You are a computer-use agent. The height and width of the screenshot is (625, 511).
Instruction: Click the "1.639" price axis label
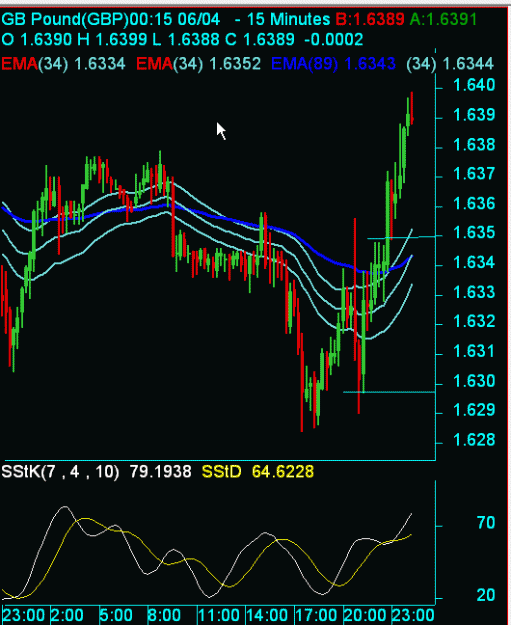pyautogui.click(x=474, y=115)
